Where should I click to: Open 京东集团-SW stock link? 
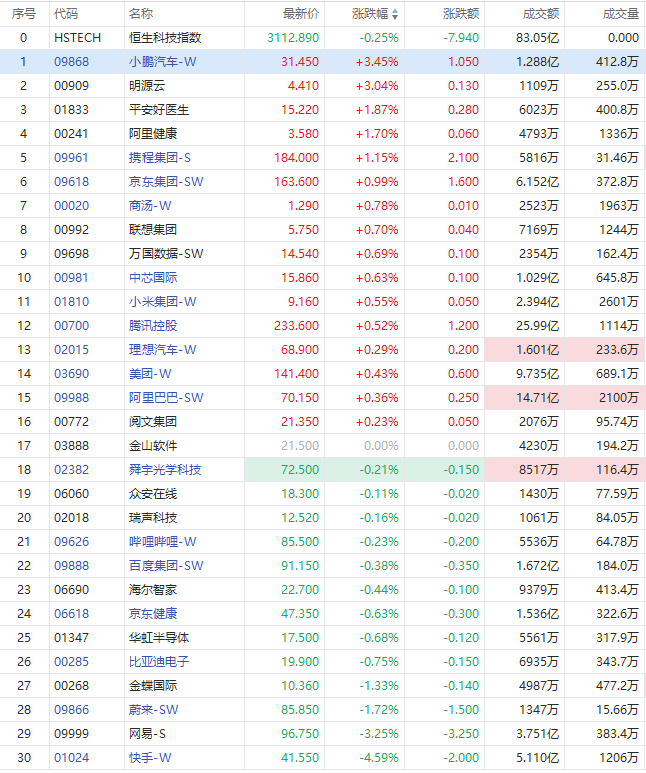(166, 182)
